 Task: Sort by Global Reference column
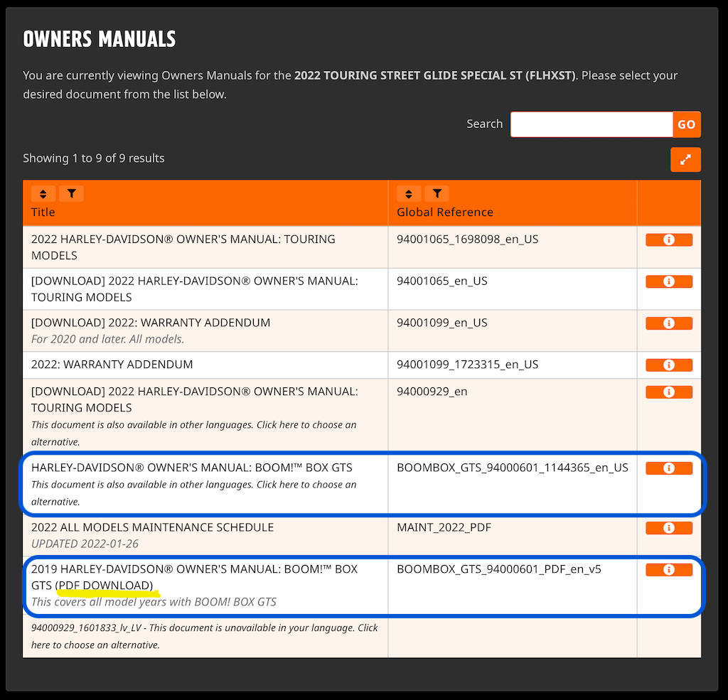[x=409, y=193]
